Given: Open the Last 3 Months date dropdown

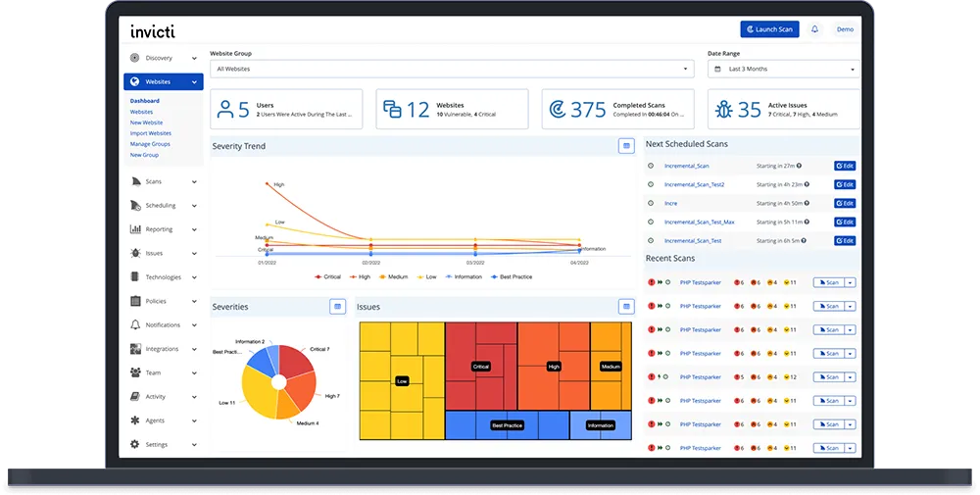Looking at the screenshot, I should click(784, 69).
